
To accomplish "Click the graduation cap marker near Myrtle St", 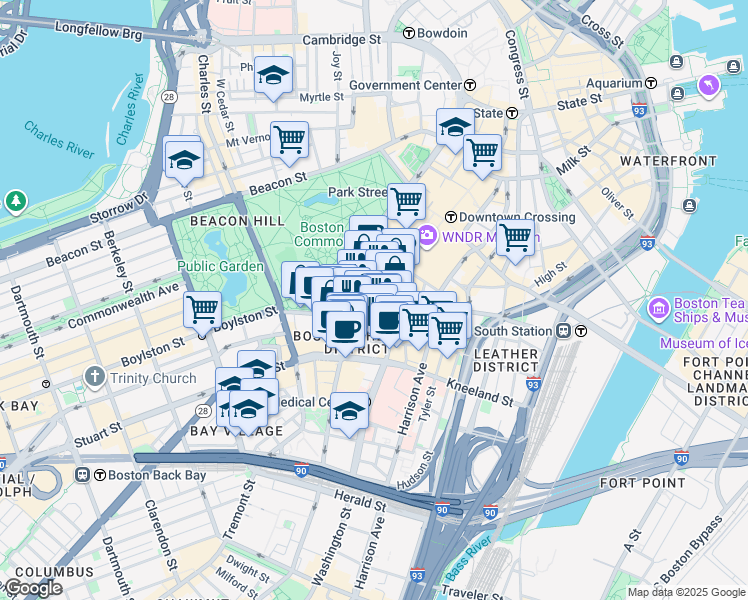I will coord(273,76).
